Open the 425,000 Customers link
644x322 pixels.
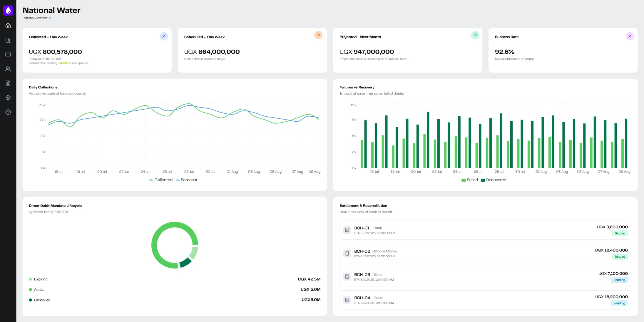pyautogui.click(x=37, y=17)
